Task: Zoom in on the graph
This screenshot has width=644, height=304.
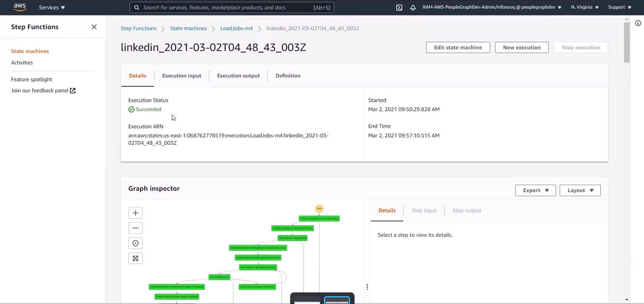Action: [135, 213]
